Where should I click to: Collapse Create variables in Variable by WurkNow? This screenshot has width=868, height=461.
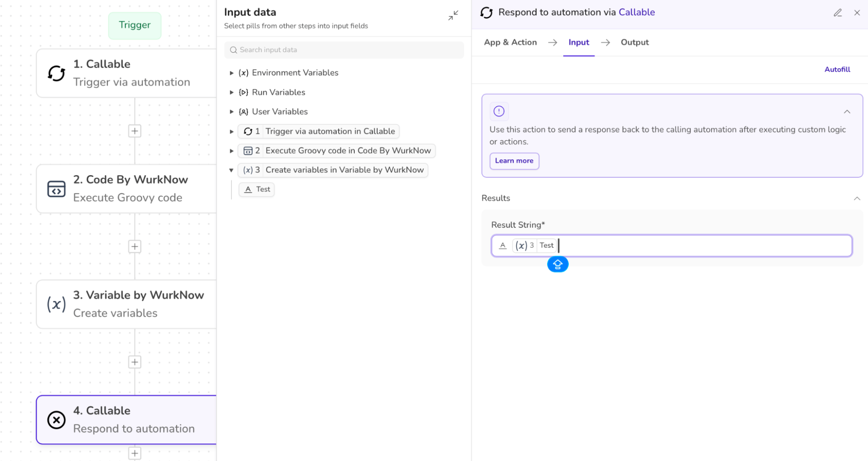point(231,170)
